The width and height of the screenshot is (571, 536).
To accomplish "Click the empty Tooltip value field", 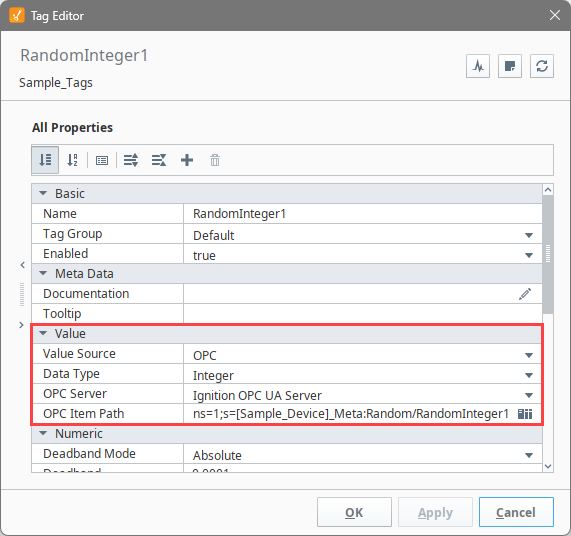I will pyautogui.click(x=363, y=314).
